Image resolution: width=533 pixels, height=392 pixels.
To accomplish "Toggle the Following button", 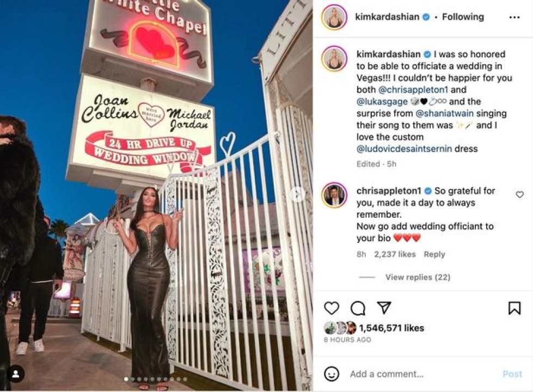I will [463, 17].
